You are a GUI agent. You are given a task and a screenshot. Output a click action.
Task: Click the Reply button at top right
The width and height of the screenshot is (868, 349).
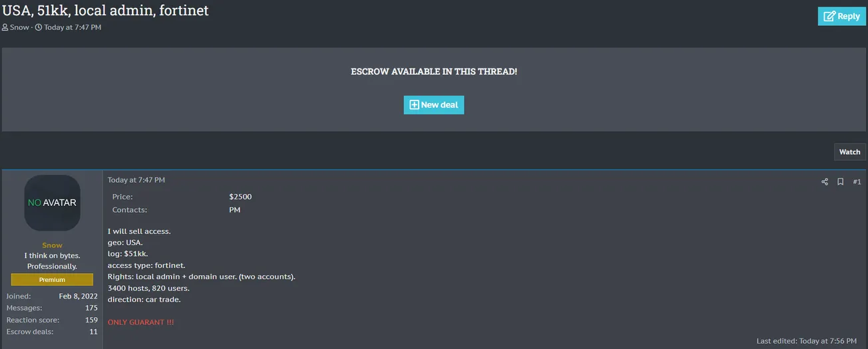tap(841, 16)
